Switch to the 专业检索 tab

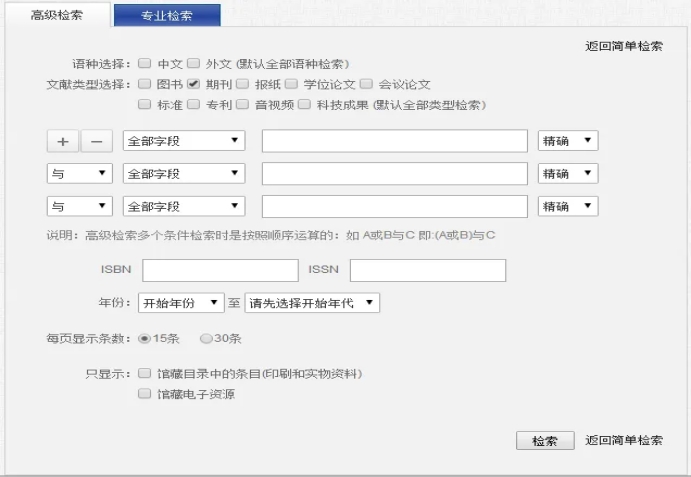click(166, 16)
